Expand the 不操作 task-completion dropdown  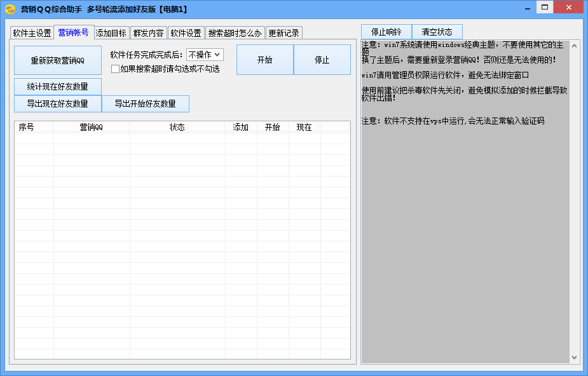coord(205,55)
